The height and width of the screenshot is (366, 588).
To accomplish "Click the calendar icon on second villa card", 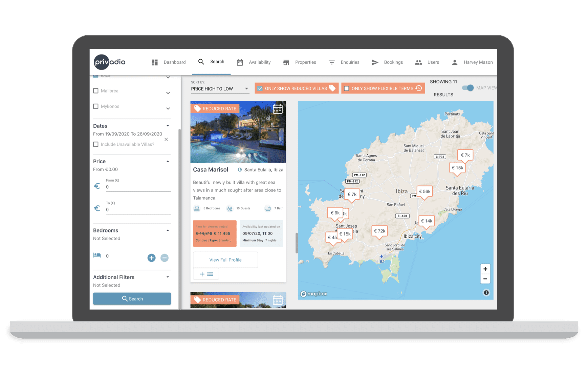I will coord(278,300).
